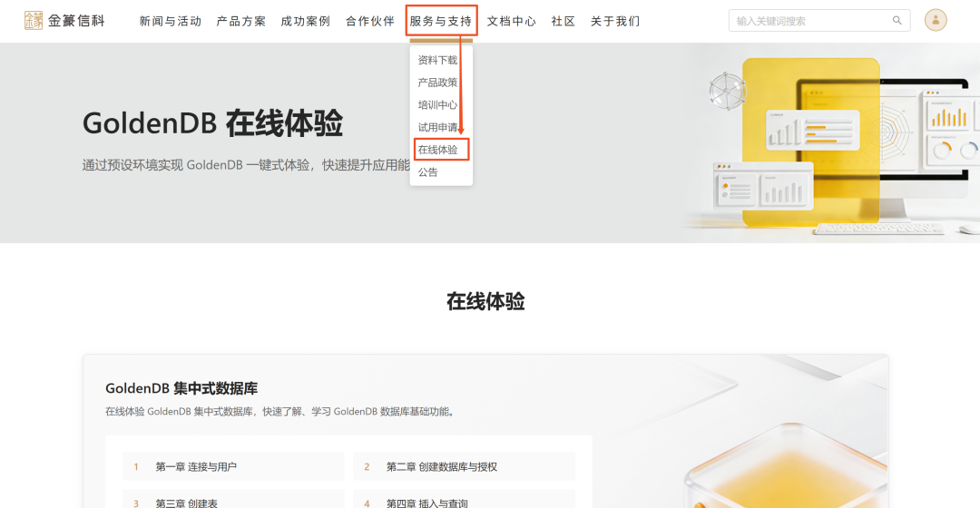Open the 合作伙伴 menu
Image resolution: width=980 pixels, height=508 pixels.
tap(370, 21)
